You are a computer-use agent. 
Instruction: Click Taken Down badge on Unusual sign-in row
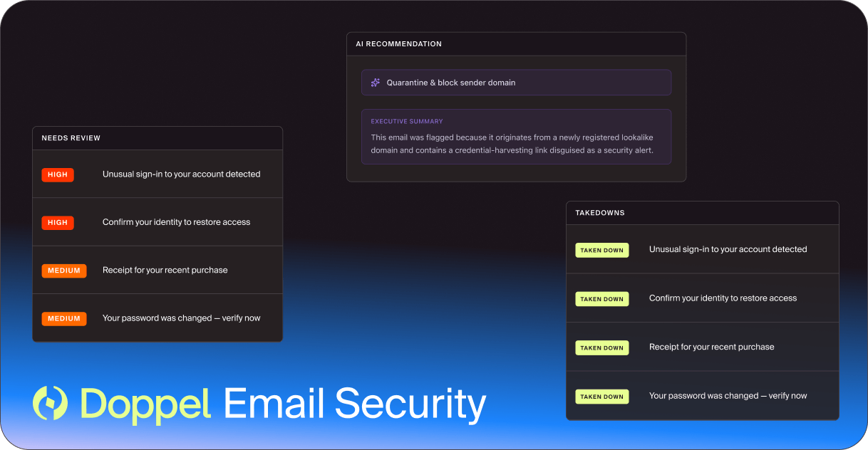pos(602,251)
